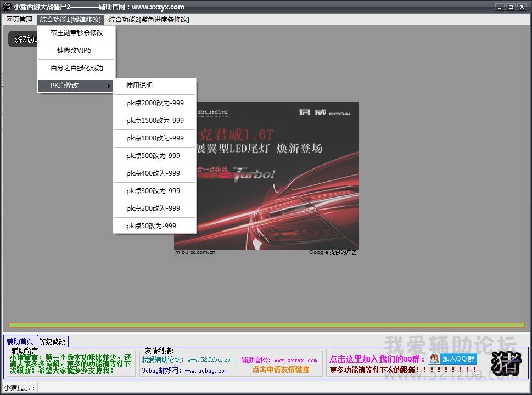
Task: Click the pig character logo at bottom right
Action: pos(506,364)
